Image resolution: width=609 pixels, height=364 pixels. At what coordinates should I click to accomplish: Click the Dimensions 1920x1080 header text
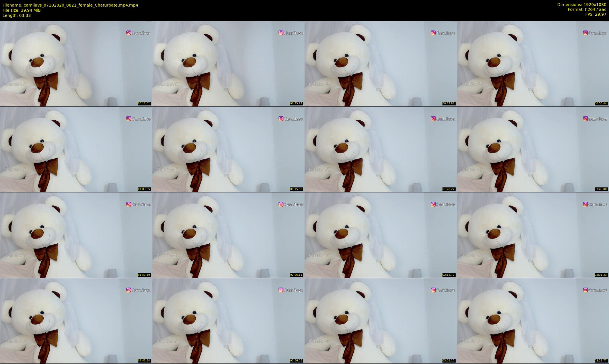[582, 5]
